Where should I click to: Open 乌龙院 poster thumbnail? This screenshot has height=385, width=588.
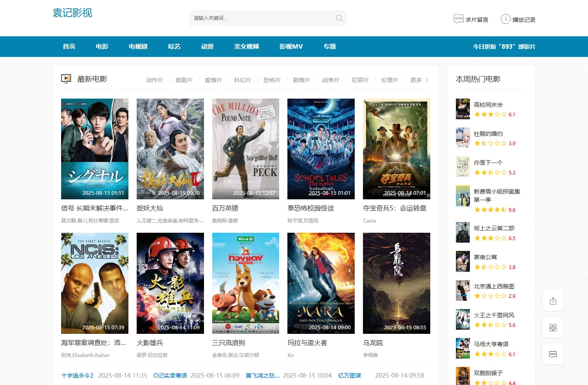pos(396,283)
